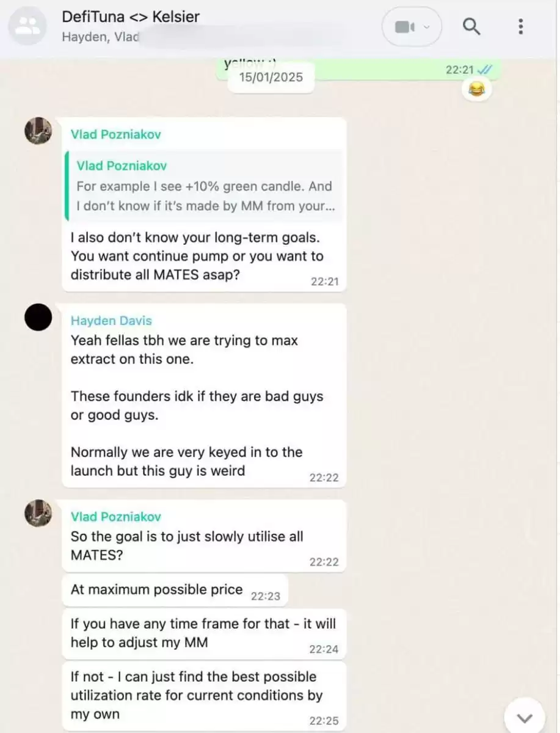Select the 'best possible utilization rate' message
560x733 pixels.
pos(204,696)
